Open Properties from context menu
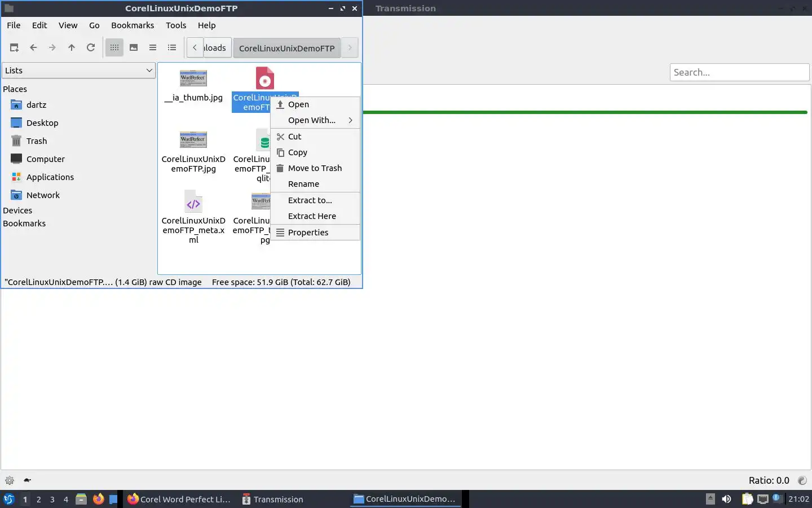The image size is (812, 508). [x=315, y=233]
